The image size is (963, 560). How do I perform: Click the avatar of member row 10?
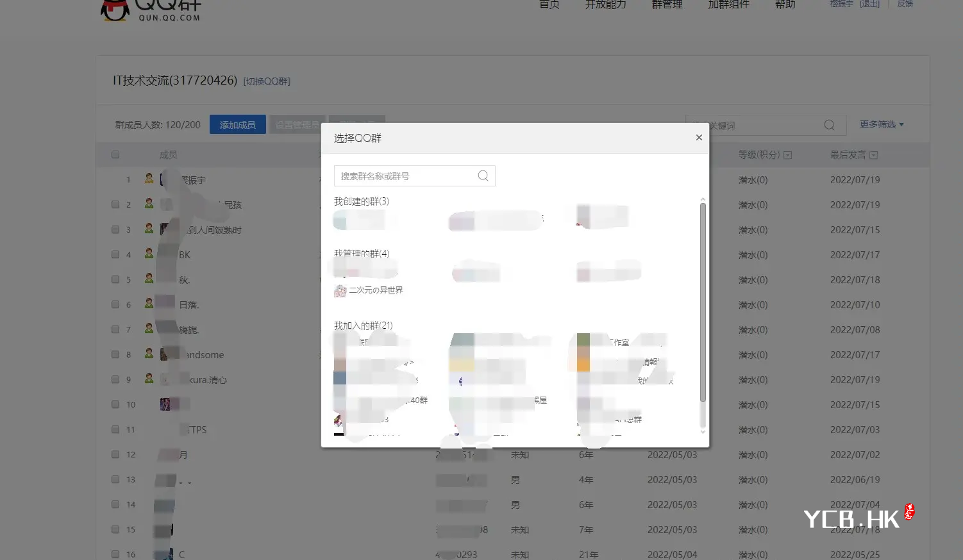(x=167, y=404)
